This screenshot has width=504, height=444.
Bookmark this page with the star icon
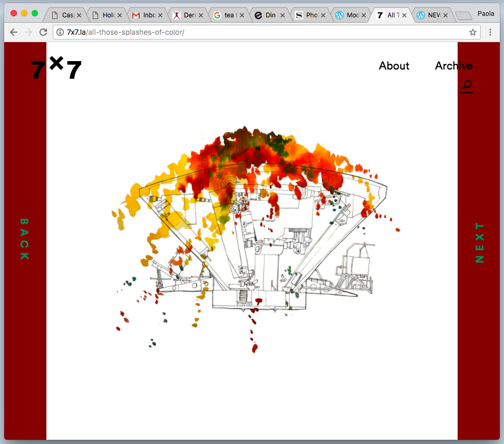click(x=473, y=32)
